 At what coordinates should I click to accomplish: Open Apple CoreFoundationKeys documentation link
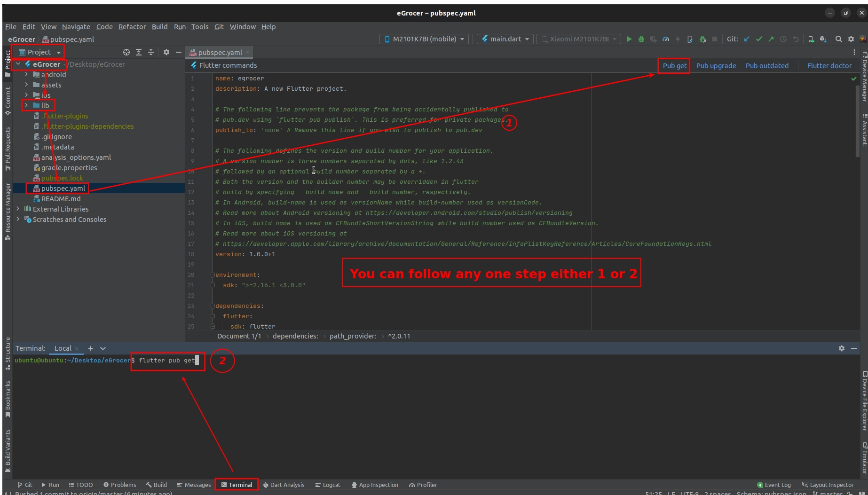[x=467, y=244]
